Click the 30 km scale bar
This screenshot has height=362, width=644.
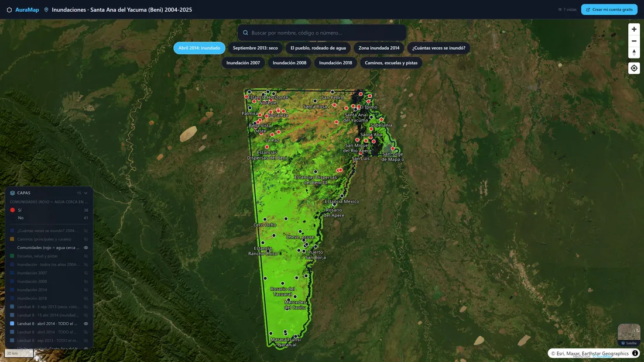tap(19, 353)
